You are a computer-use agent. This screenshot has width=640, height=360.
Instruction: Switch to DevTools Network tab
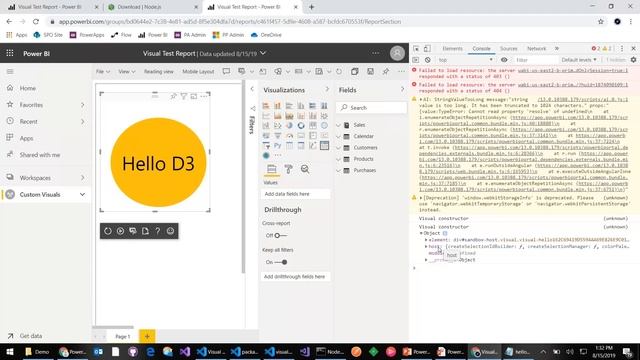536,49
